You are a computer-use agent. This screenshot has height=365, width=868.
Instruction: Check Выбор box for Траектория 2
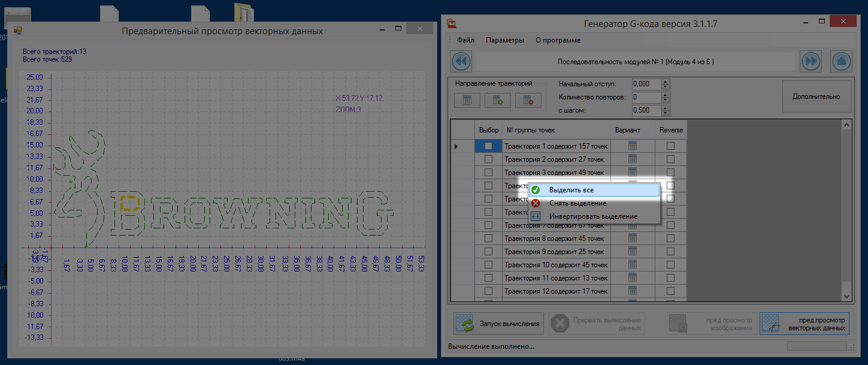point(489,159)
